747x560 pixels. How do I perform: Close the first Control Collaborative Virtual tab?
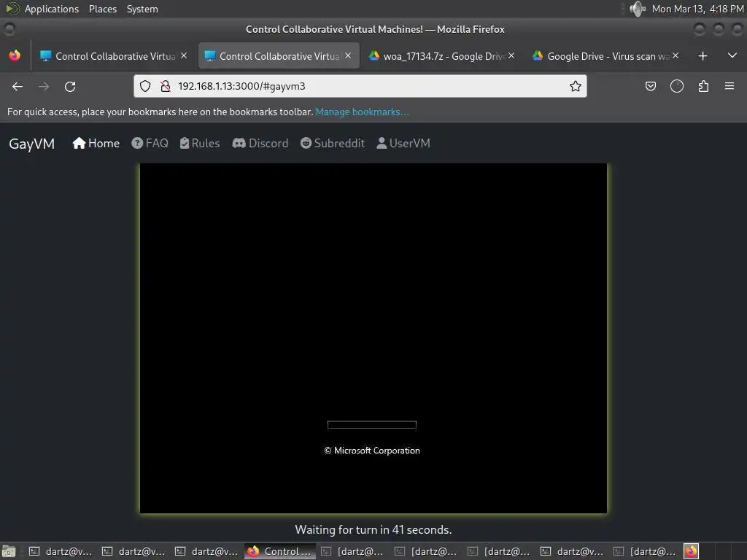pos(184,55)
